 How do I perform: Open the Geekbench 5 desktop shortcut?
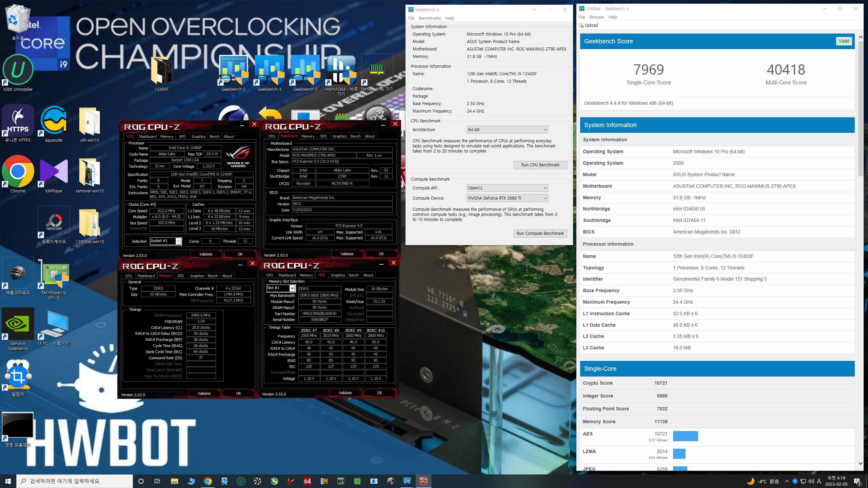tap(305, 73)
